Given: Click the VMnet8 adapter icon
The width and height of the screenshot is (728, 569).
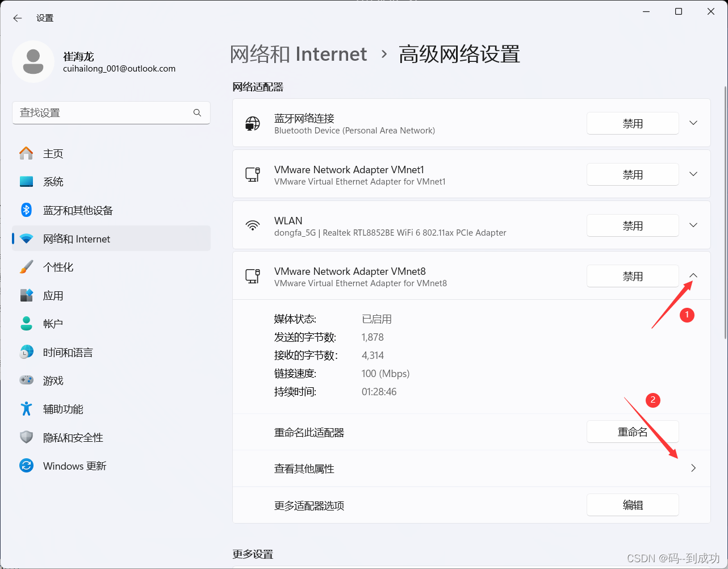Looking at the screenshot, I should 253,276.
